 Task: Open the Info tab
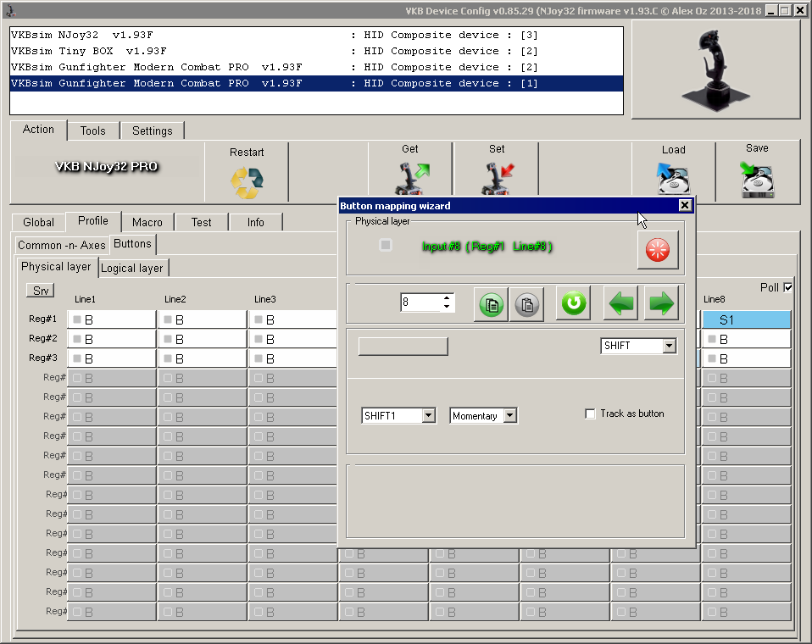point(256,222)
